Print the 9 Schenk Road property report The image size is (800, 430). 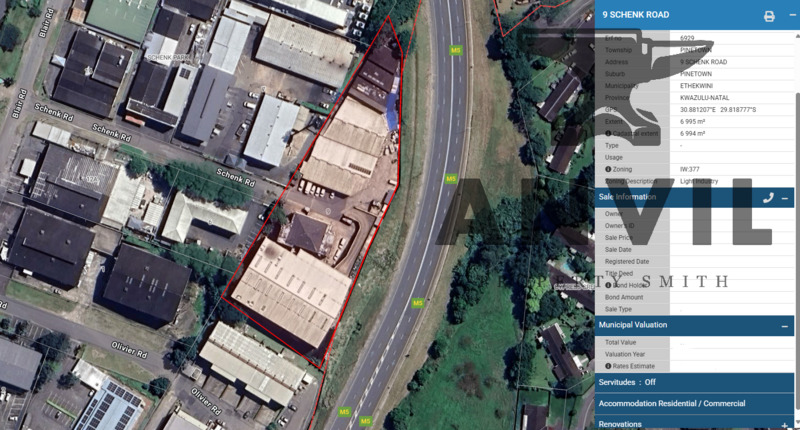769,17
